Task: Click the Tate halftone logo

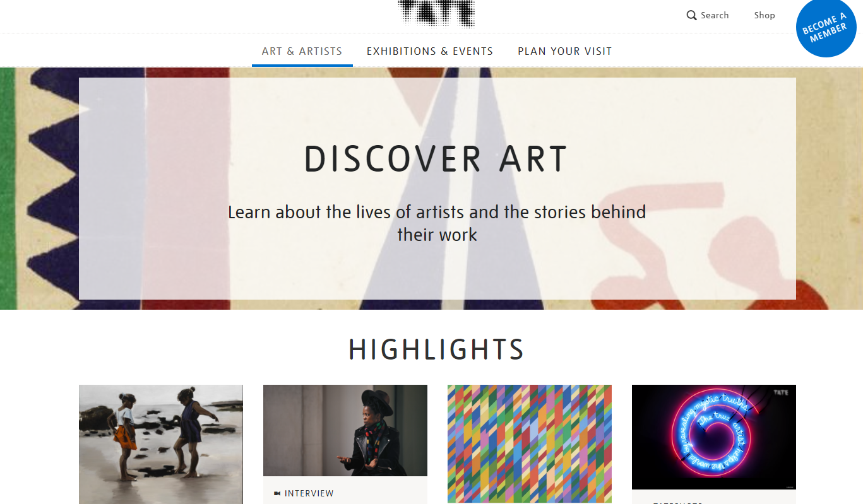Action: coord(436,14)
